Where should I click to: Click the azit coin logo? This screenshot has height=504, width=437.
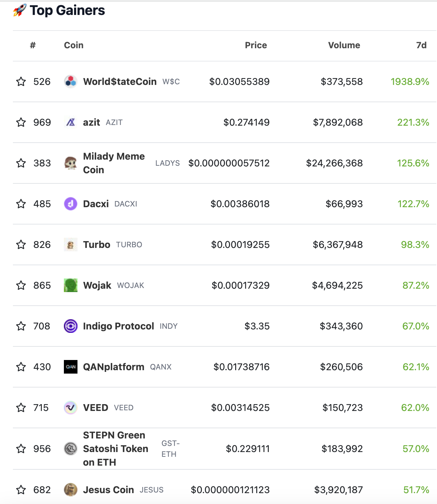[71, 122]
